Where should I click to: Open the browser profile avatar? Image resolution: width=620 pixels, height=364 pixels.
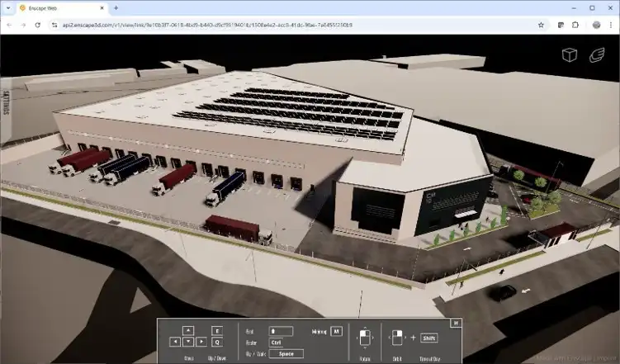point(596,25)
